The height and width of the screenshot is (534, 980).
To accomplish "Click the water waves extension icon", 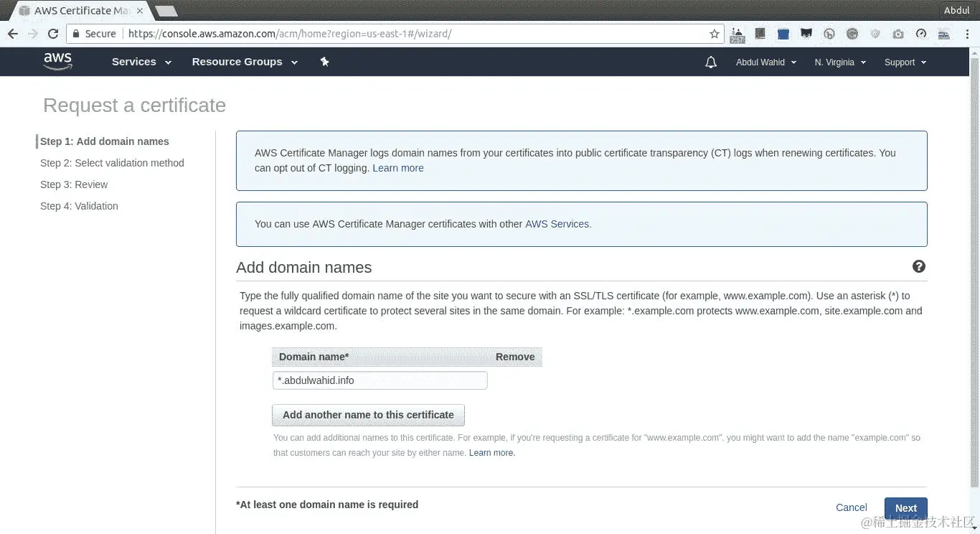I will point(944,34).
